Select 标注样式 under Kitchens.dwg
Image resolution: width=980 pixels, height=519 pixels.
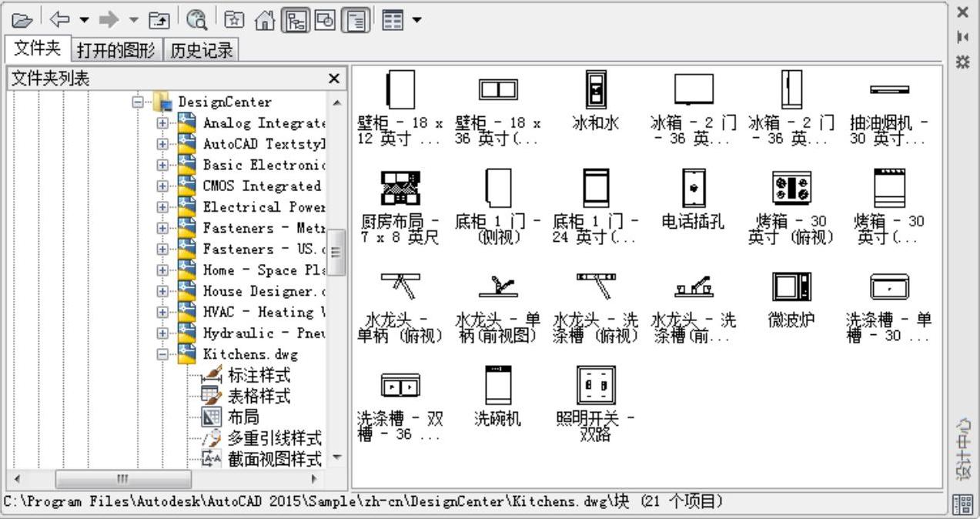click(x=259, y=376)
